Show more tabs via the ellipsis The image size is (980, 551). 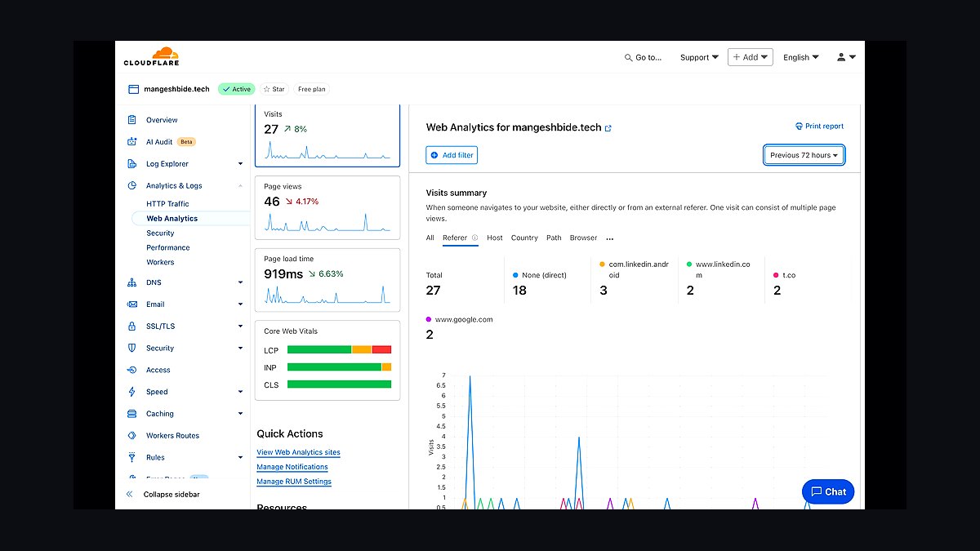(610, 239)
